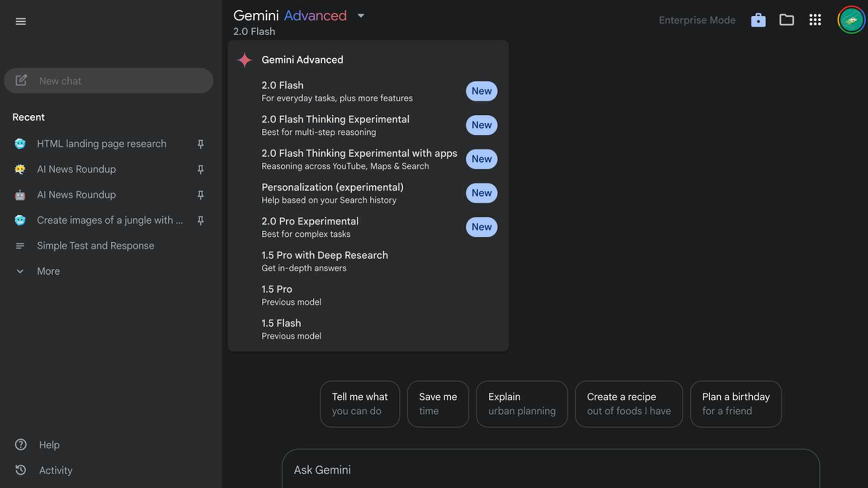Click the New badge beside 2.0 Flash Thinking Experimental

tap(481, 125)
